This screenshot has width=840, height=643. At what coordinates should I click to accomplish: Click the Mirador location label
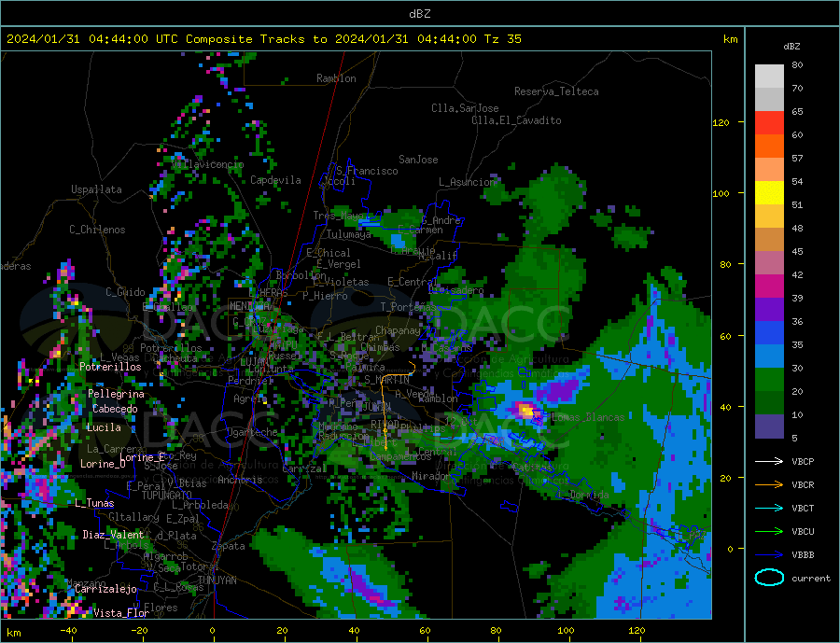point(430,476)
